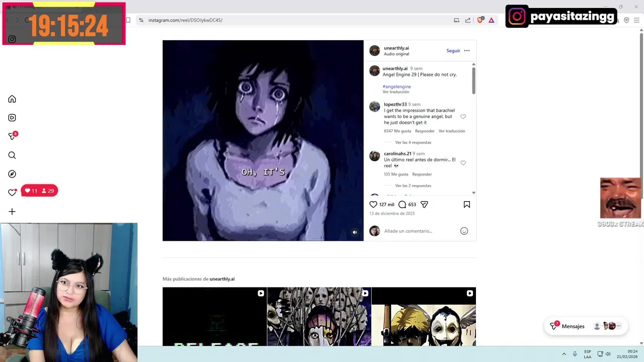
Task: Go to Instagram Home in the sidebar
Action: (x=12, y=99)
